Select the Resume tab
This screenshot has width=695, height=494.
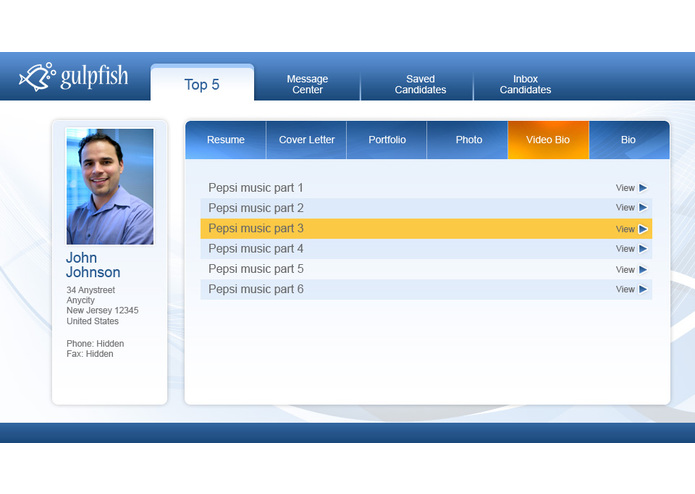(x=226, y=140)
